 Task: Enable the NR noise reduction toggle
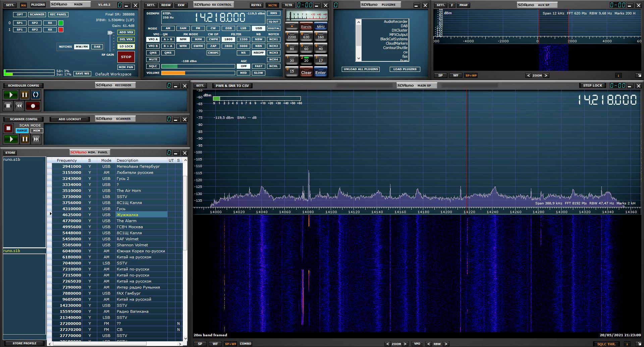[x=243, y=53]
